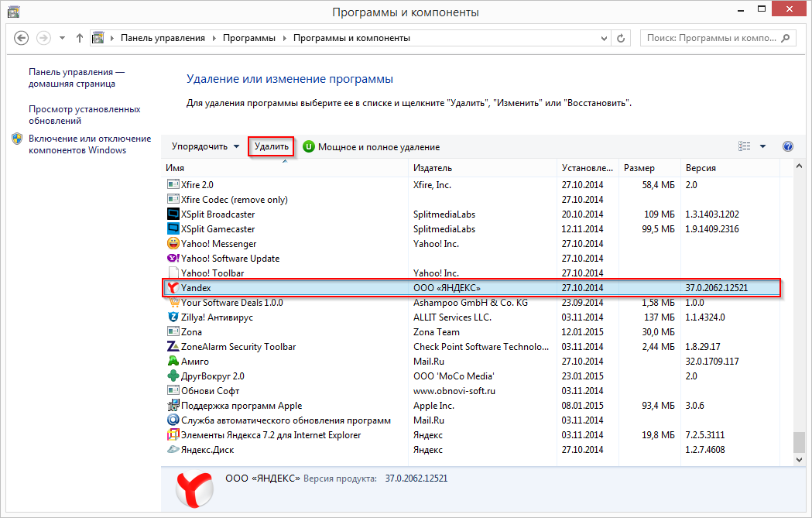Select the Yahoo! Messenger smiley icon
Viewport: 812px width, 518px height.
[173, 244]
